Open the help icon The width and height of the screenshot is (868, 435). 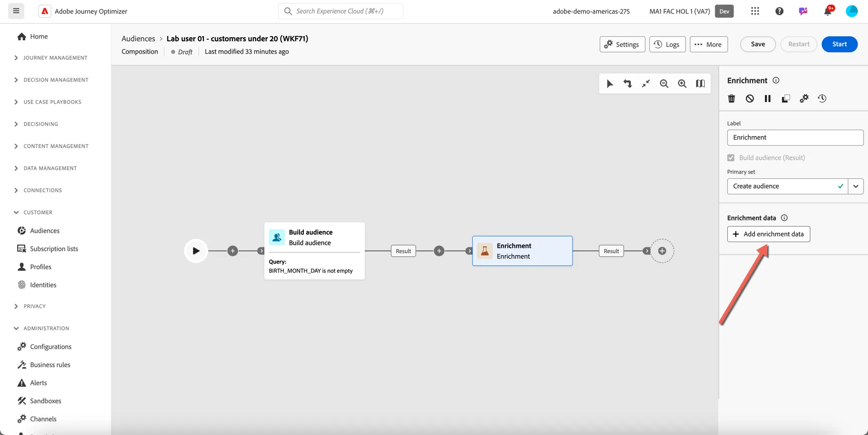tap(779, 11)
